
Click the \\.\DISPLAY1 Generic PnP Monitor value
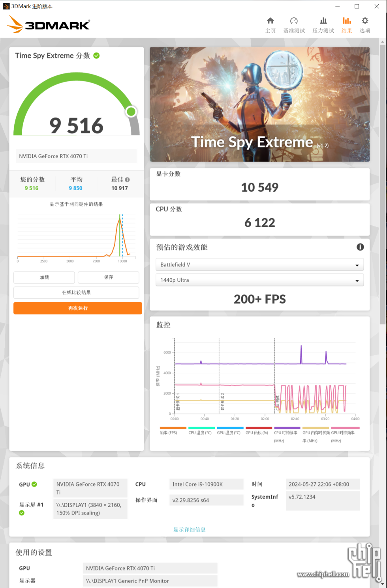click(x=150, y=581)
